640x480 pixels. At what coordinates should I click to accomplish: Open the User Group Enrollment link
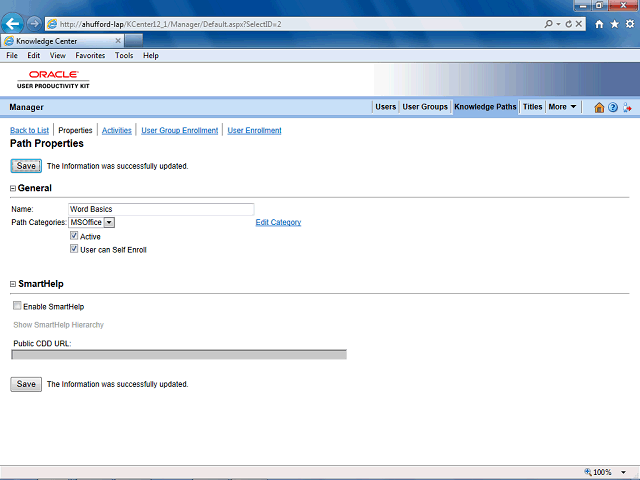[x=180, y=130]
